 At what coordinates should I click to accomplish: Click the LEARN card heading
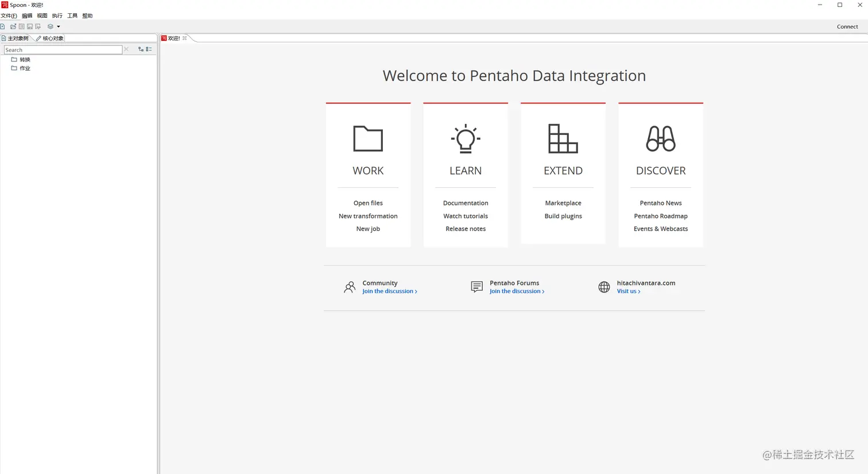pos(466,171)
